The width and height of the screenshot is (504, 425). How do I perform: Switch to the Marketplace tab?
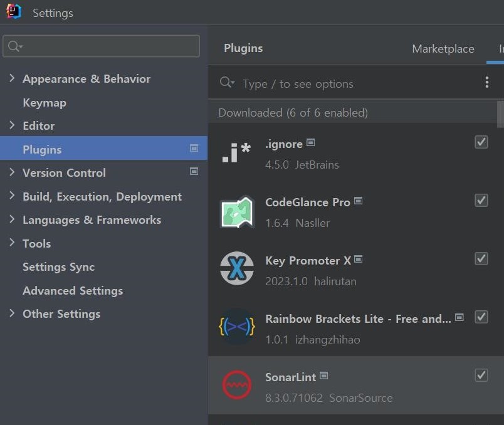[443, 49]
